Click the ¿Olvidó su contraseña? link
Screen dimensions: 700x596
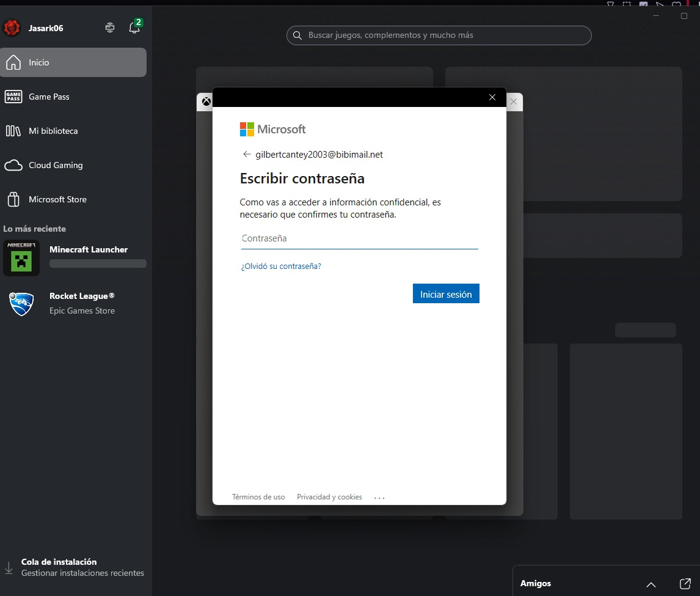(281, 267)
